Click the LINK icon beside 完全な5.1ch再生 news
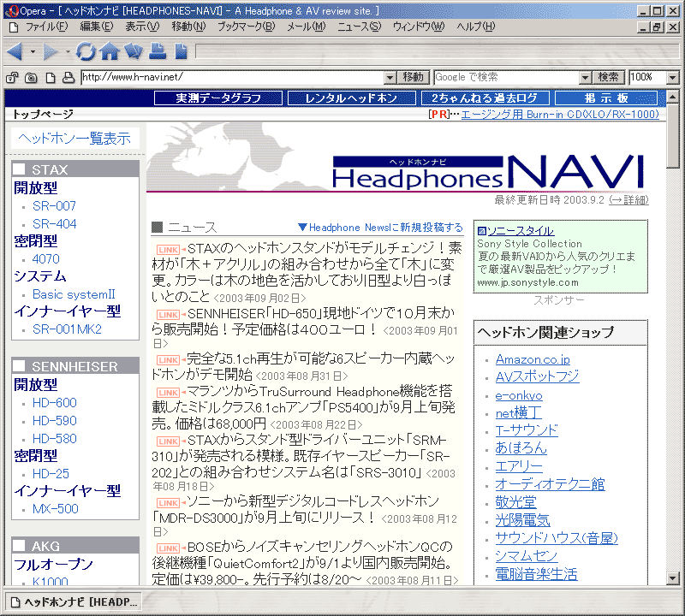The image size is (685, 616). click(168, 359)
